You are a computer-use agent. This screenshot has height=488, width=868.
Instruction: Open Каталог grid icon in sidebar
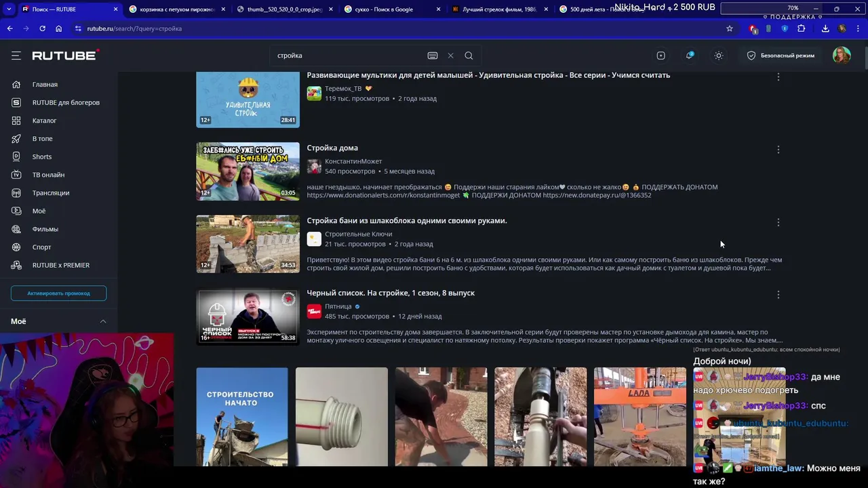16,121
